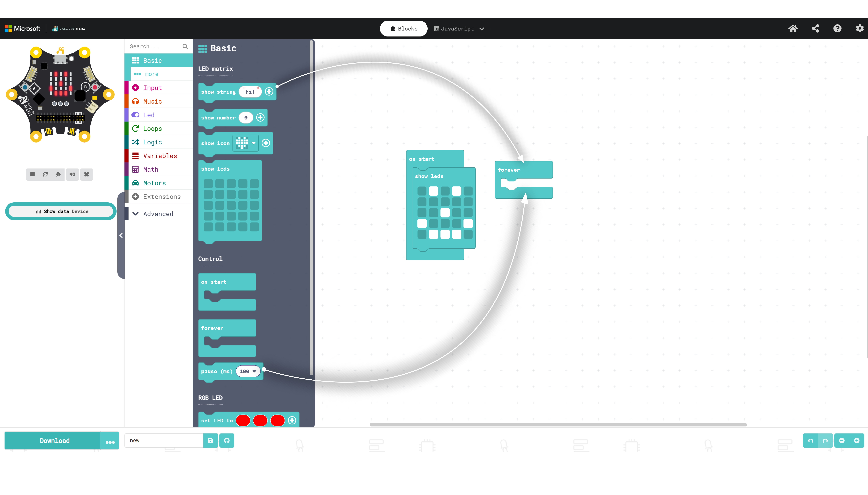
Task: Open more download options menu
Action: point(110,441)
